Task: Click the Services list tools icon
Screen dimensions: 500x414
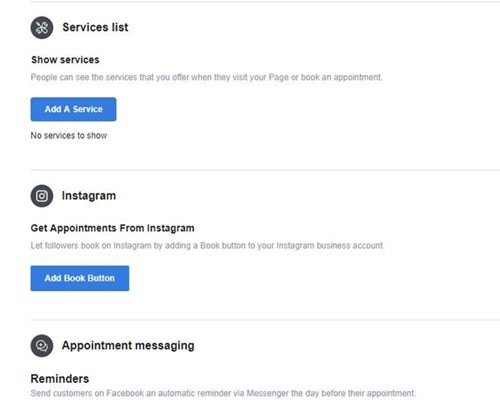Action: tap(42, 28)
